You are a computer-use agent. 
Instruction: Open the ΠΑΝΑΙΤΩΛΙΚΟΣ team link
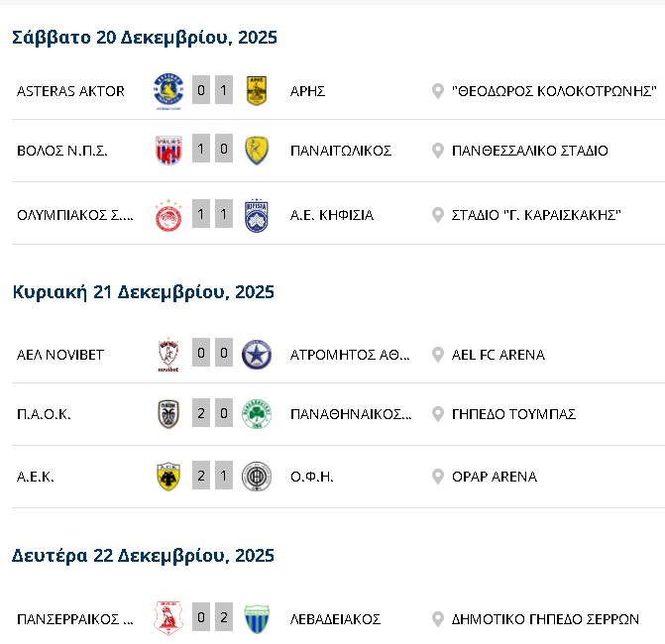[340, 151]
